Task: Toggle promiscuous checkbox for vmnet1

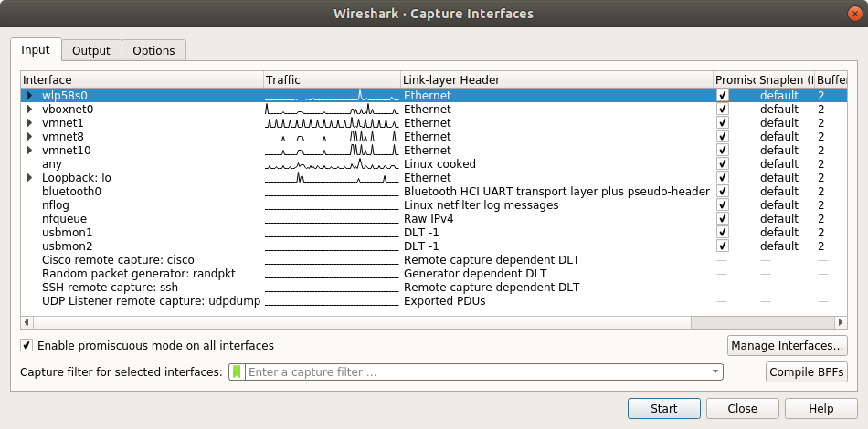Action: point(723,122)
